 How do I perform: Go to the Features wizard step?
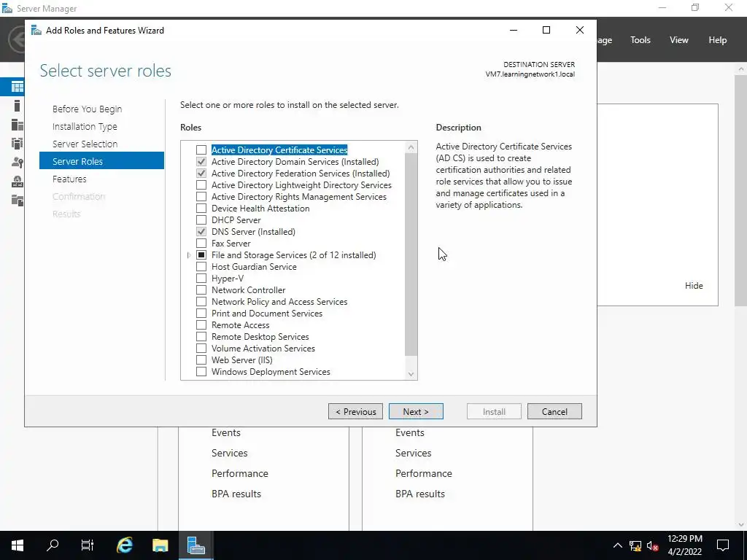[69, 179]
